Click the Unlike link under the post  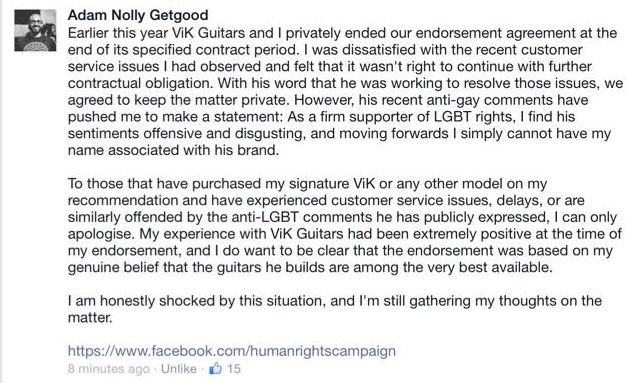point(179,369)
